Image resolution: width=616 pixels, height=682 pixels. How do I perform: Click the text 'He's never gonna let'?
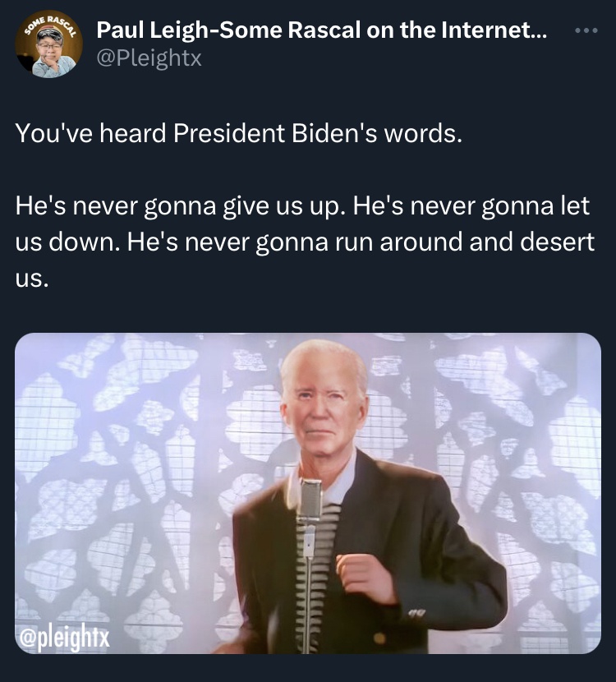click(471, 206)
